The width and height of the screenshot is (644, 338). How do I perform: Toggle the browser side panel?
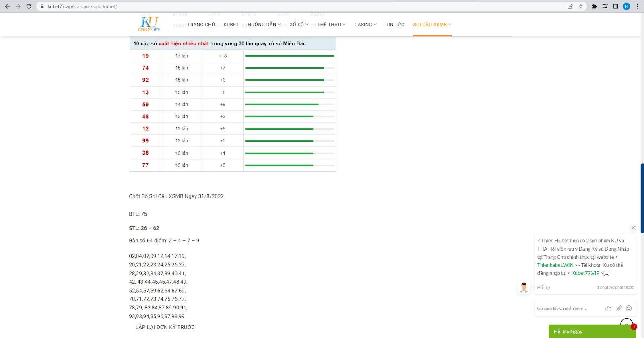pyautogui.click(x=615, y=6)
